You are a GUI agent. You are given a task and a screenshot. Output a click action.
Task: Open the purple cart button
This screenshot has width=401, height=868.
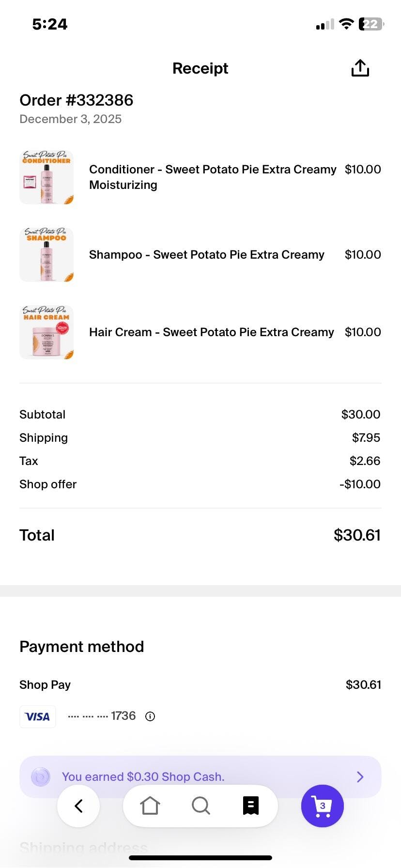click(x=323, y=806)
